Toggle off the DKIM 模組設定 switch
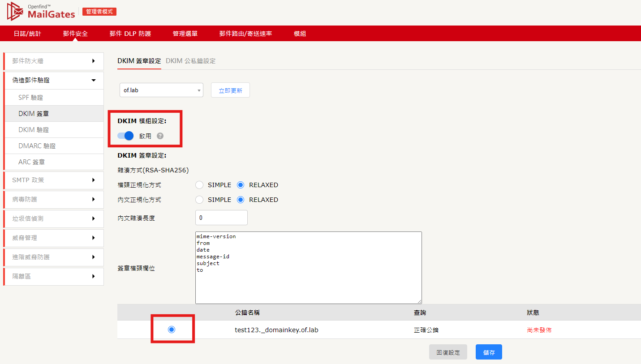The height and width of the screenshot is (364, 641). point(125,136)
